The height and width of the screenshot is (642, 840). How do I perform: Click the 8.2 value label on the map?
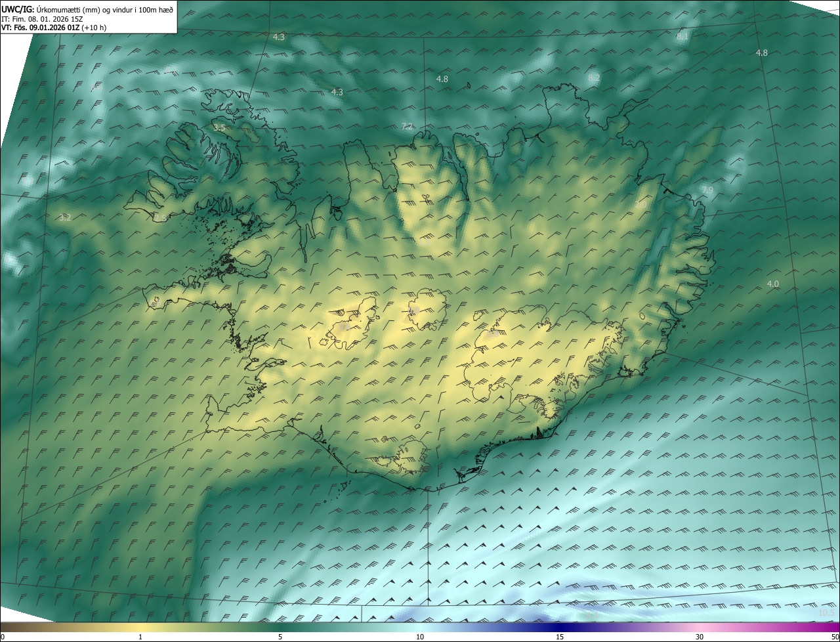(594, 77)
